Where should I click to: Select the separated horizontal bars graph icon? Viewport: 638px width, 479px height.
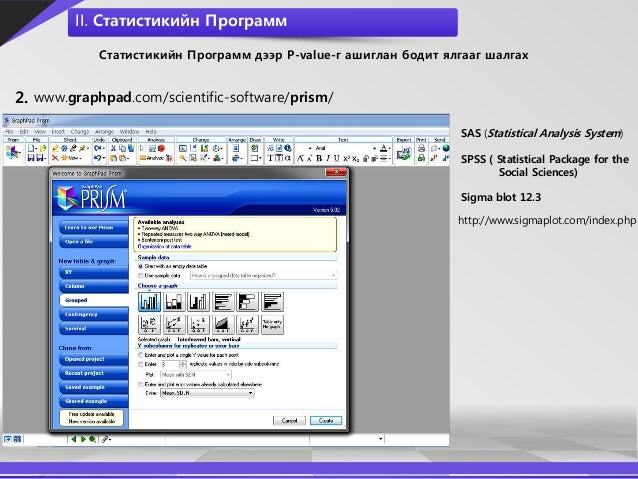272,302
